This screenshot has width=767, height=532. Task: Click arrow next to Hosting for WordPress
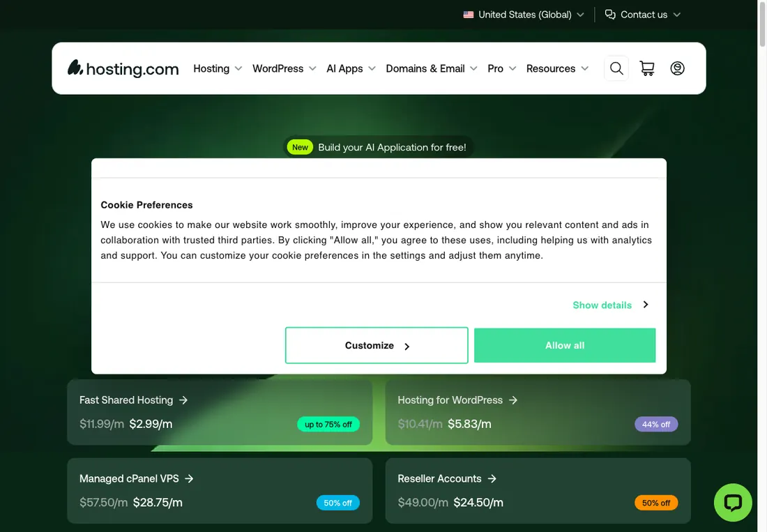coord(513,400)
